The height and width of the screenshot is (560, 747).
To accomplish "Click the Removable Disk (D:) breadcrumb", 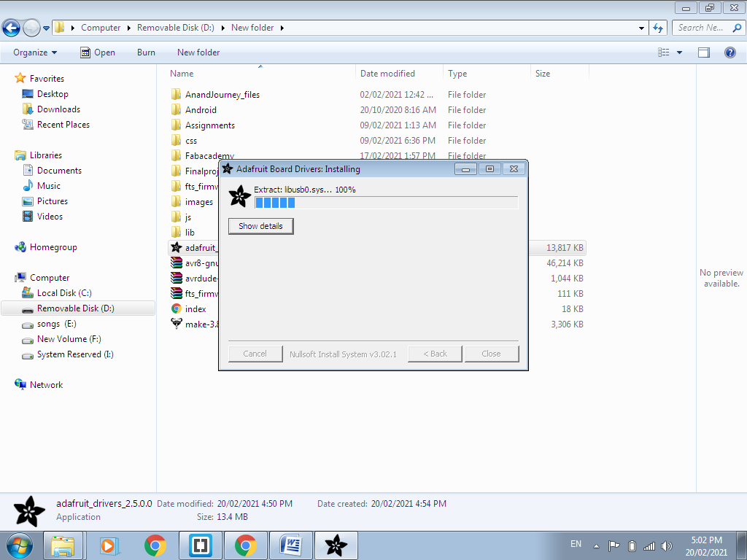I will (175, 28).
